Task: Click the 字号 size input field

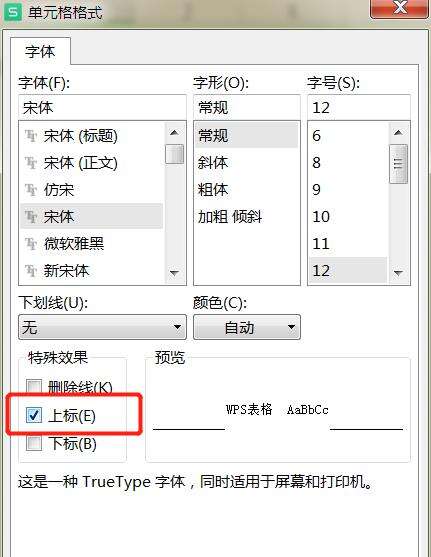Action: point(359,108)
